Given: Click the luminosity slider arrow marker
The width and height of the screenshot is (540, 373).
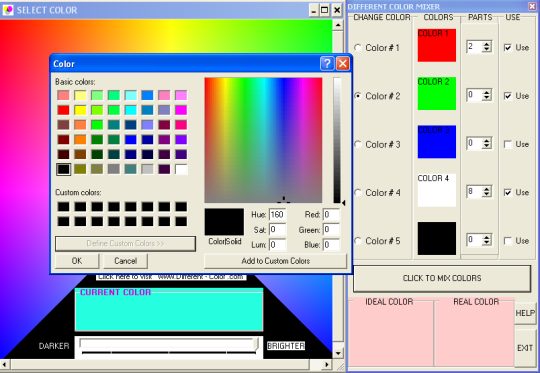Looking at the screenshot, I should (343, 203).
